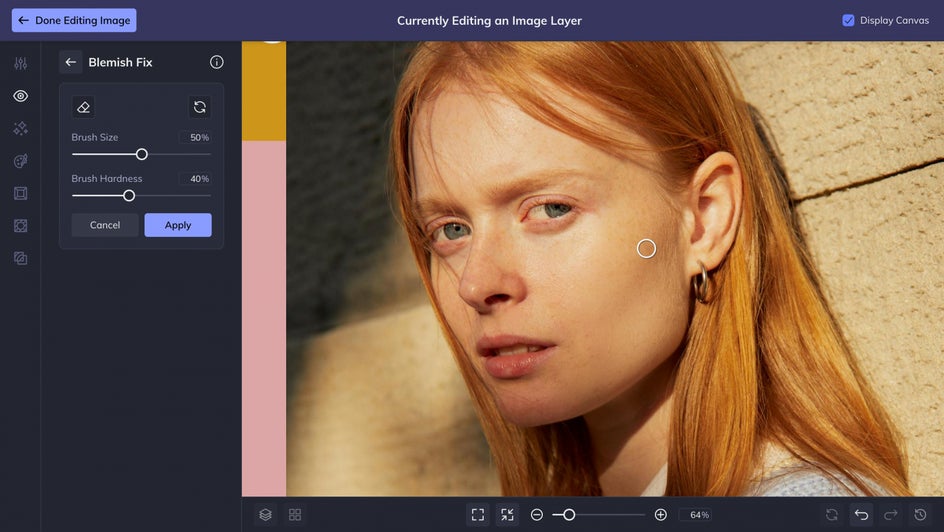Viewport: 944px width, 532px height.
Task: Select the eraser tool in Blemish Fix
Action: (83, 107)
